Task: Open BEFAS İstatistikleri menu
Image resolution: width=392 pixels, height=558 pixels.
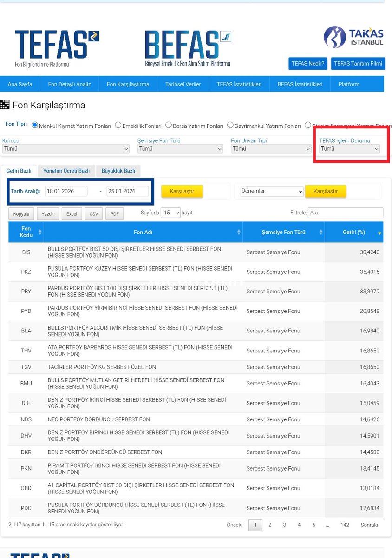Action: 300,84
